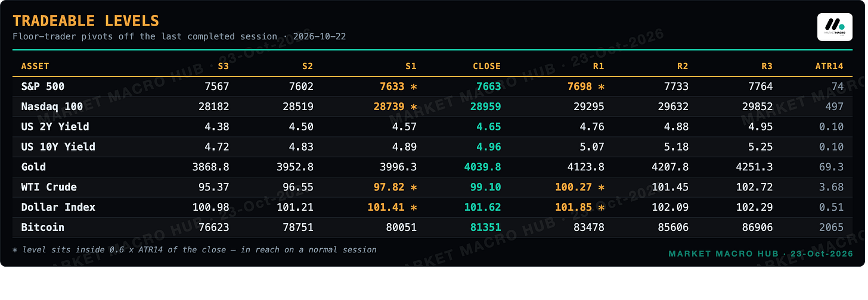The image size is (868, 300).
Task: Click the floor-trader pivots subtitle line
Action: (179, 37)
